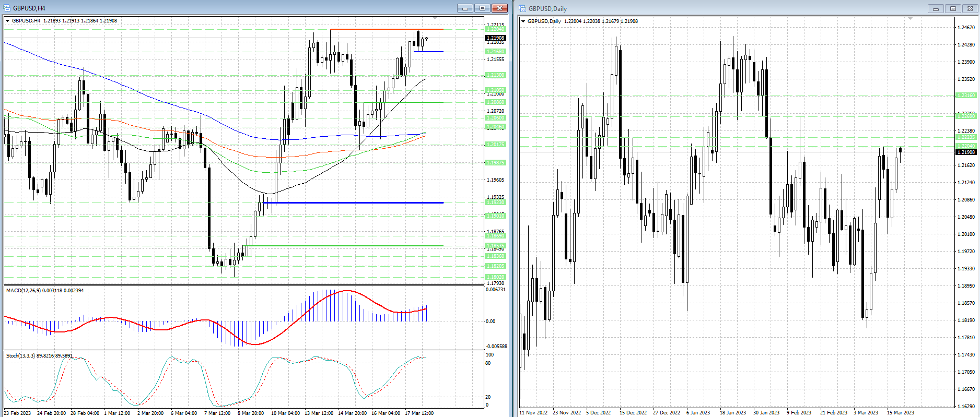This screenshot has width=980, height=417.
Task: Click the chart shift marker on Daily chart
Action: pos(910,19)
